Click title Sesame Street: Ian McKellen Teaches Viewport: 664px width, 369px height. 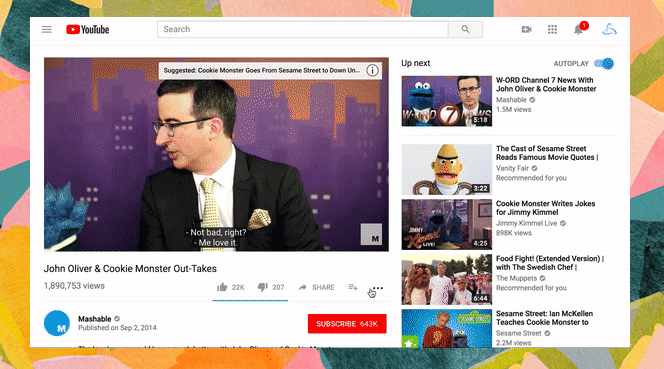tap(545, 318)
